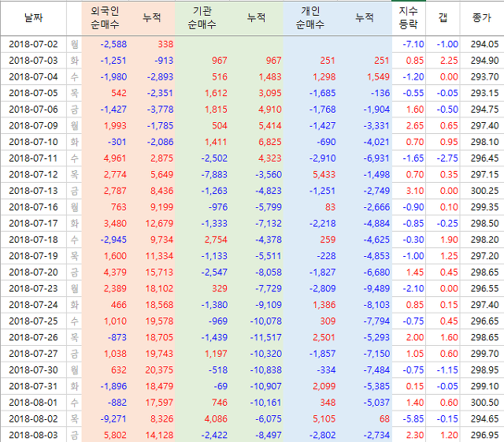Select foreign cumulative value 11,334
The height and width of the screenshot is (442, 504).
click(159, 256)
